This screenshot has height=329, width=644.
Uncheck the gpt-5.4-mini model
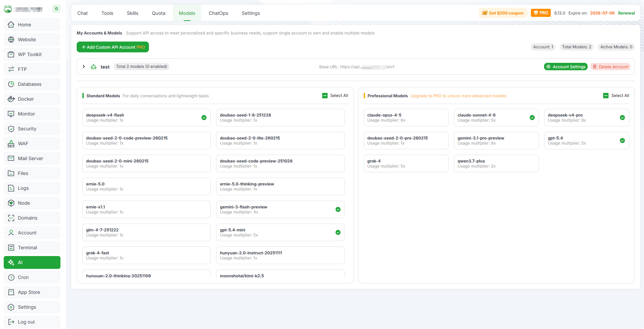coord(338,232)
